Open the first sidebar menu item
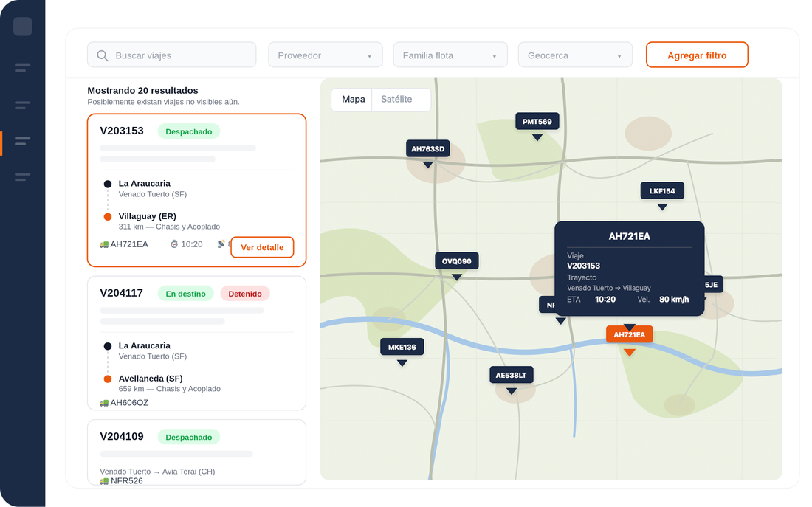The width and height of the screenshot is (812, 507). pos(22,68)
